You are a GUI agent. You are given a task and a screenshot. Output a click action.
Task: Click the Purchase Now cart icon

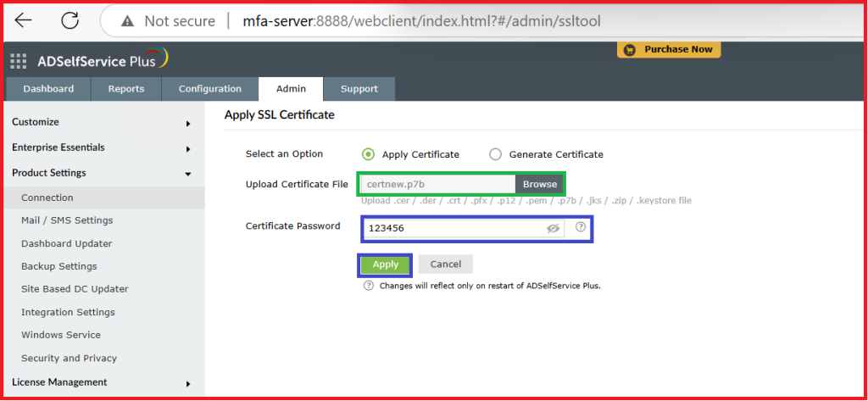629,50
